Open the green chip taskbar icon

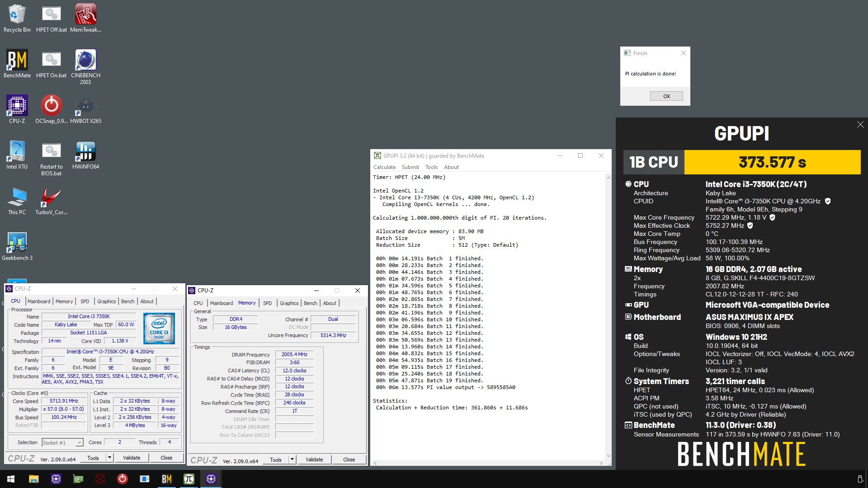[x=78, y=479]
